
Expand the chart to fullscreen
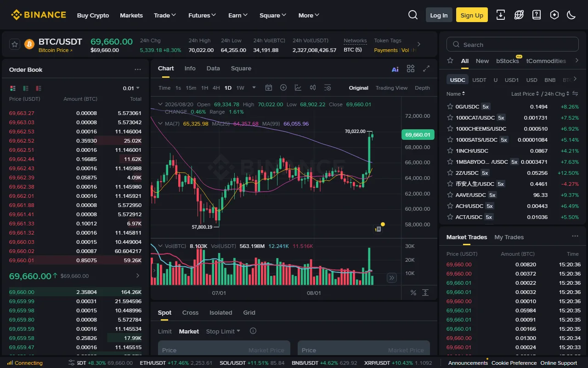pos(426,69)
